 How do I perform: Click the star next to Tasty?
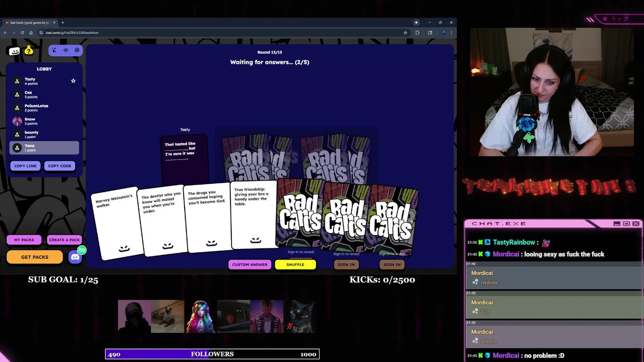pyautogui.click(x=73, y=80)
